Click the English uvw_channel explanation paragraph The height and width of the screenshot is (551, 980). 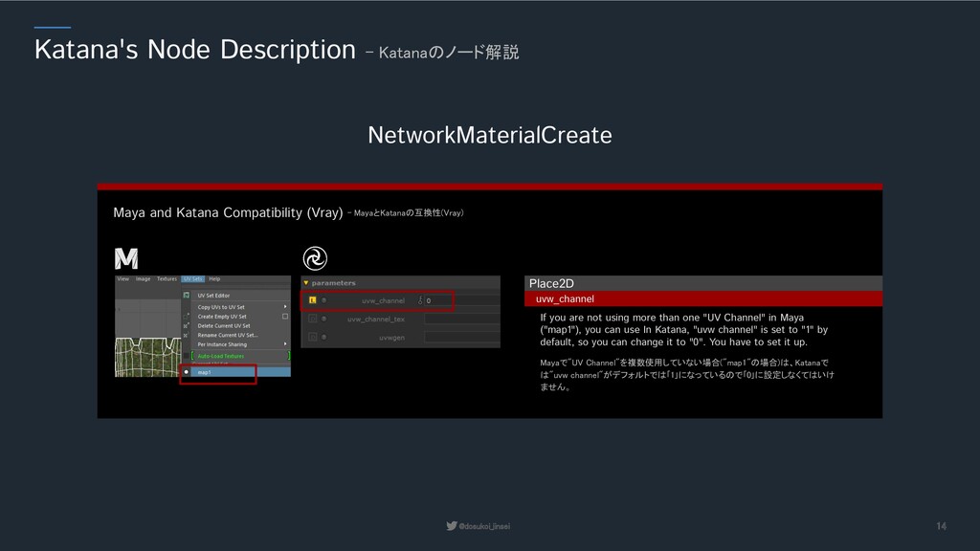click(x=683, y=329)
